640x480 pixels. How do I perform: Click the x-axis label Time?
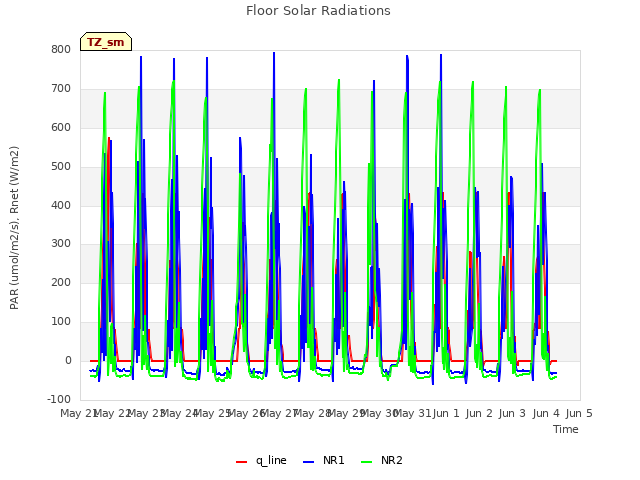coord(566,429)
